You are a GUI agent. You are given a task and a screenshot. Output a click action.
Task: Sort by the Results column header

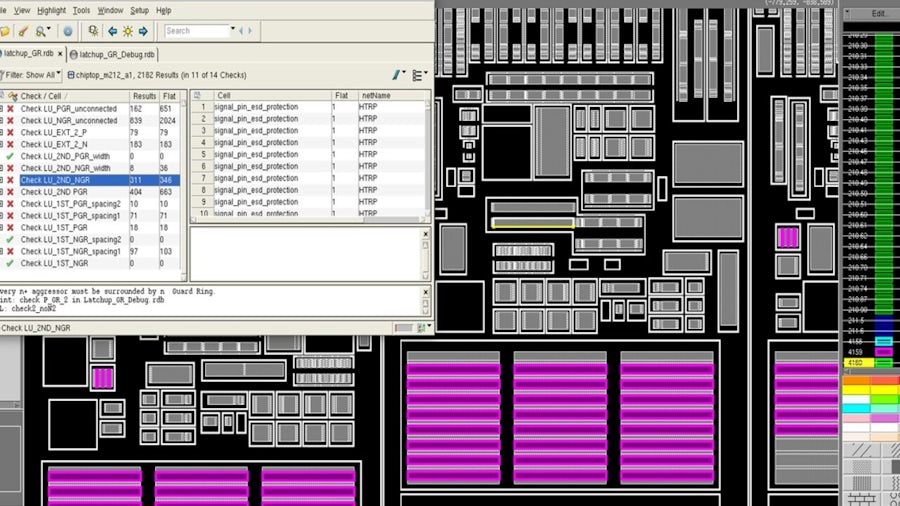[x=144, y=96]
